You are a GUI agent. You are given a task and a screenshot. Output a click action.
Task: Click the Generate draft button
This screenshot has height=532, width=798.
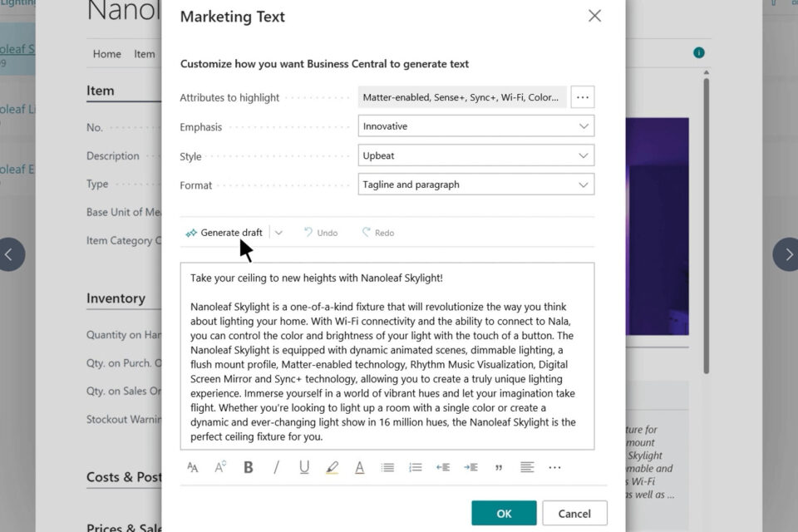[224, 233]
